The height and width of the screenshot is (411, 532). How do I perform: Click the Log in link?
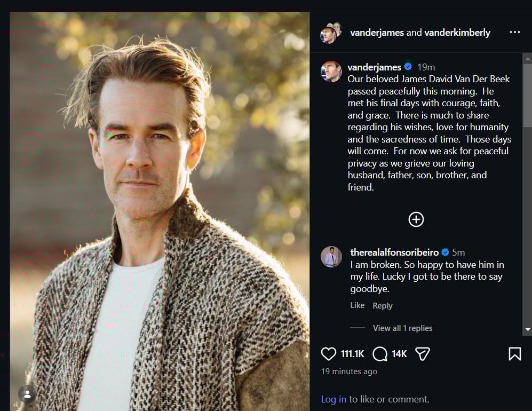333,399
